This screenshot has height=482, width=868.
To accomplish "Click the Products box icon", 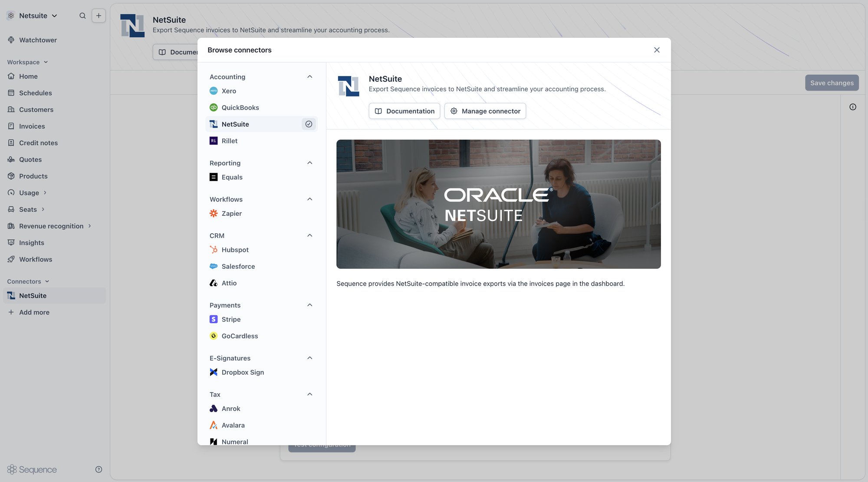I will coord(11,176).
